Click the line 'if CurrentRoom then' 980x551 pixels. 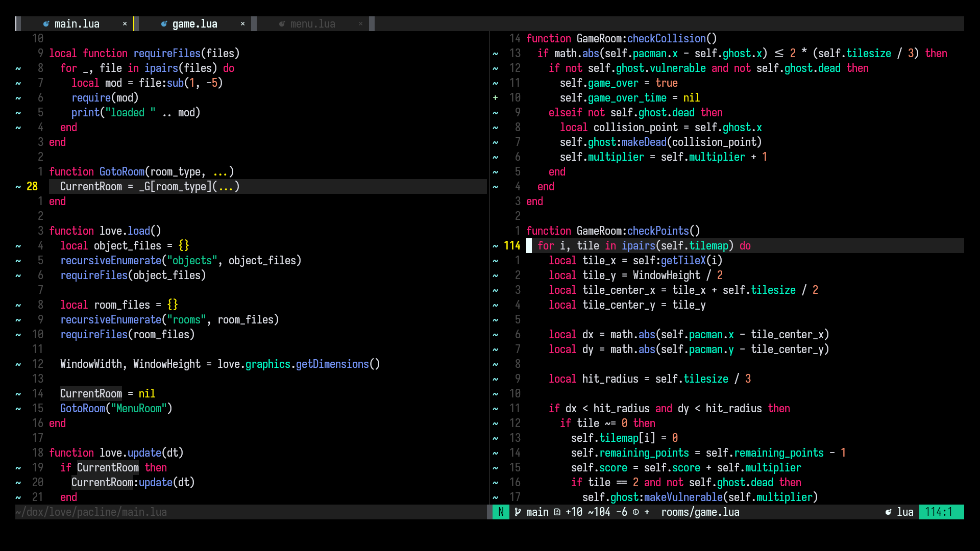pyautogui.click(x=114, y=468)
